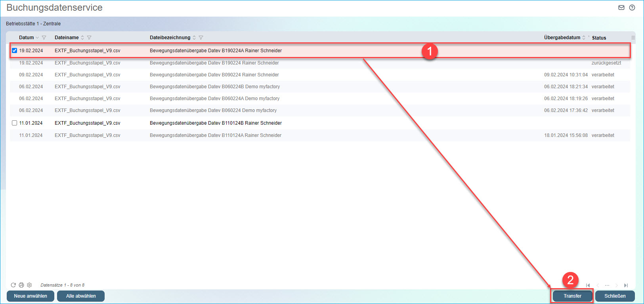Toggle sort arrows of Übergabedatum column

[x=584, y=38]
